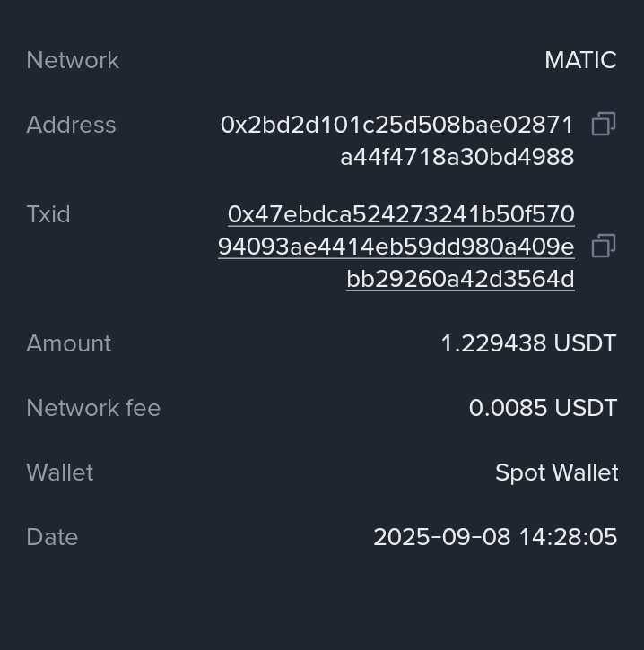
Task: Select the address line a44f4718a30bd4988
Action: [x=457, y=157]
